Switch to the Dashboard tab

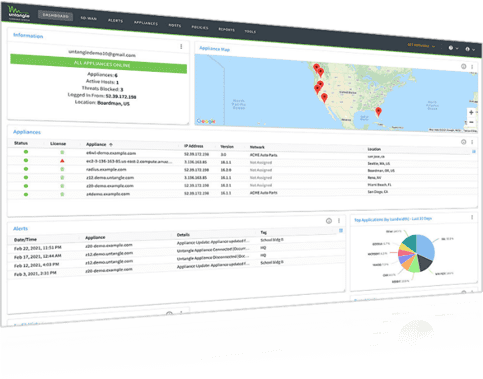pyautogui.click(x=55, y=15)
